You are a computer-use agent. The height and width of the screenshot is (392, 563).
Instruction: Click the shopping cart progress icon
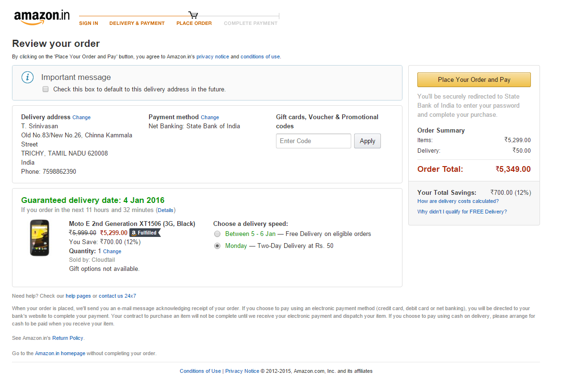[x=193, y=15]
